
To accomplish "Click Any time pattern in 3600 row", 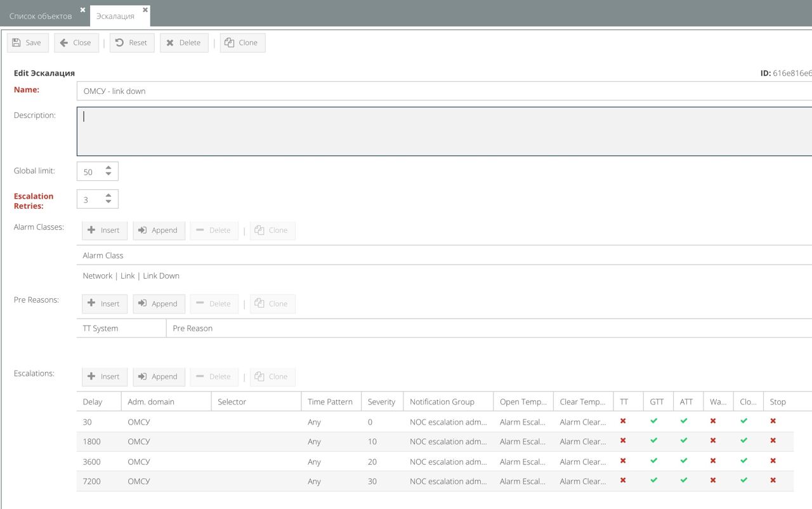I will [x=331, y=461].
